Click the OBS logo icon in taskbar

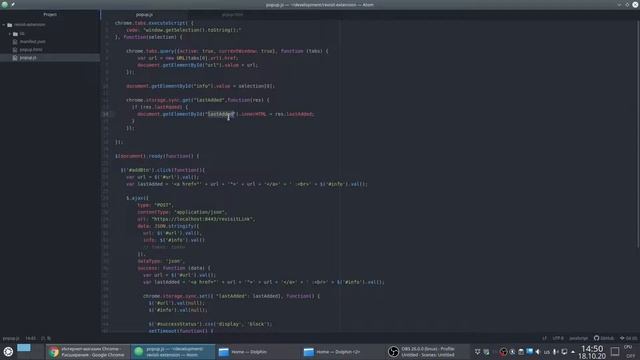tap(393, 352)
